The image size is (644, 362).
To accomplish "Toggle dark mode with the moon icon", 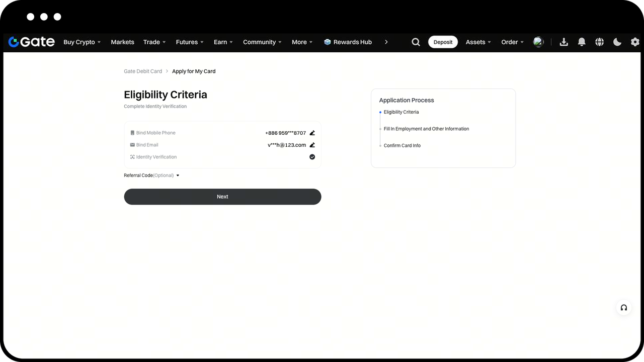I will [x=617, y=42].
